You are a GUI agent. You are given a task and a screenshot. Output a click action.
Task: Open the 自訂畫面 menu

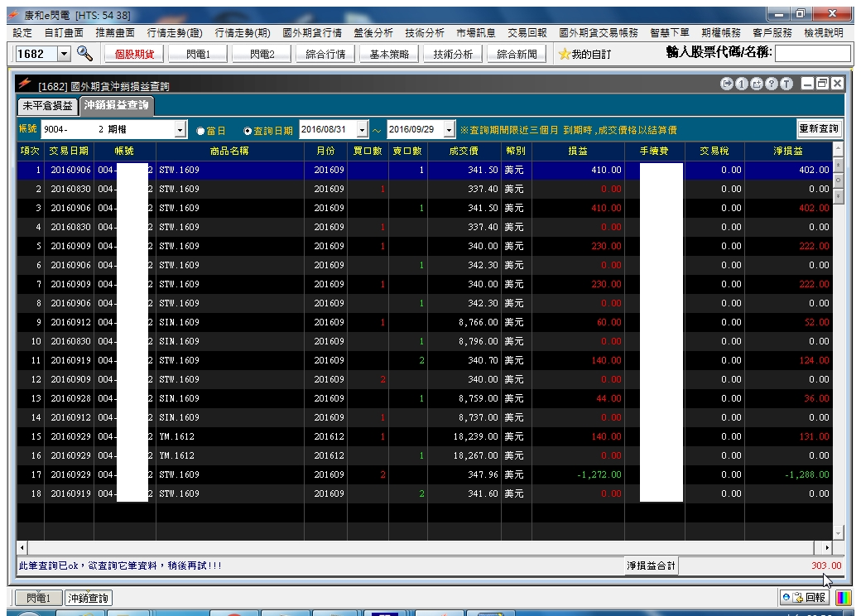click(x=65, y=33)
